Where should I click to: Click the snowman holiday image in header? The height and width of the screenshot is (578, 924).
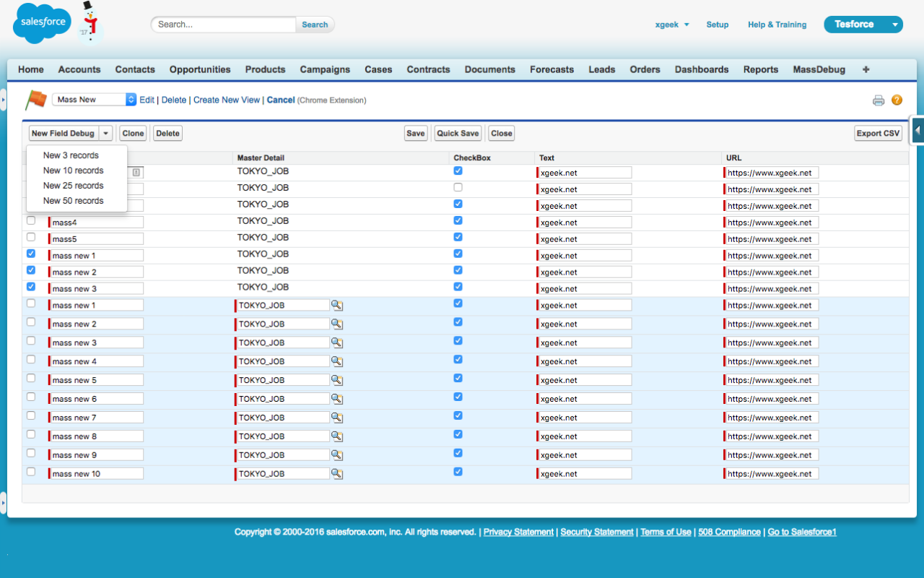pyautogui.click(x=90, y=23)
